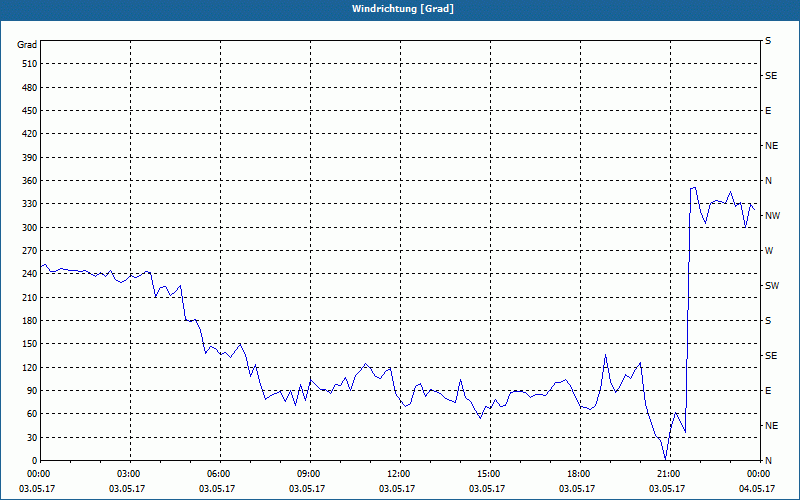The width and height of the screenshot is (800, 500).
Task: Pick the 180 value on the Grad axis
Action: 29,321
